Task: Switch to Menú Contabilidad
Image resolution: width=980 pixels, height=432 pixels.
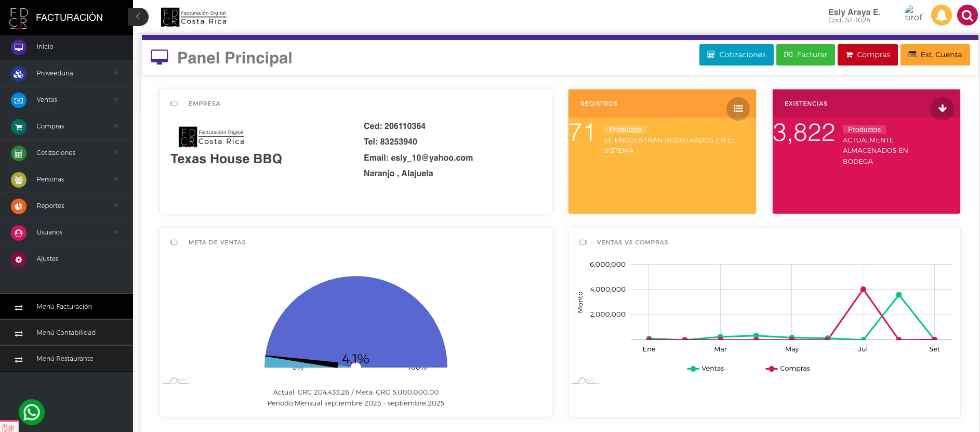Action: [x=66, y=333]
